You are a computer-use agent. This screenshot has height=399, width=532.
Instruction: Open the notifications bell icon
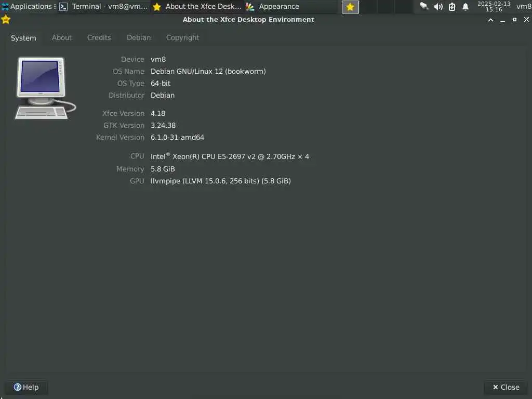(x=465, y=6)
